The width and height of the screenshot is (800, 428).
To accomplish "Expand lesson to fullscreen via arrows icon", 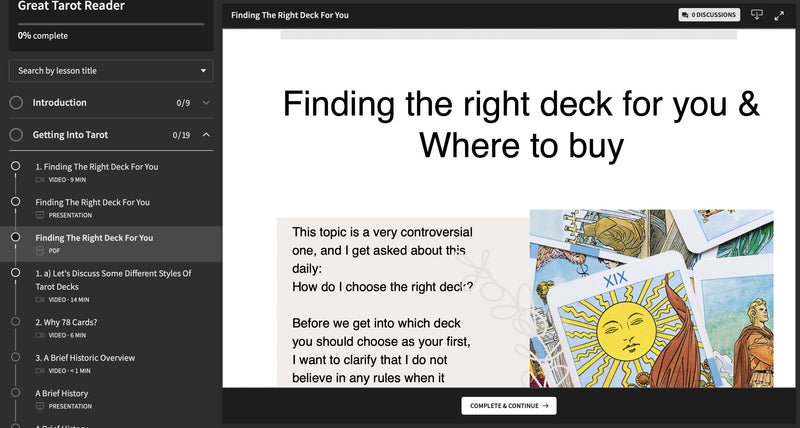I will pyautogui.click(x=779, y=15).
